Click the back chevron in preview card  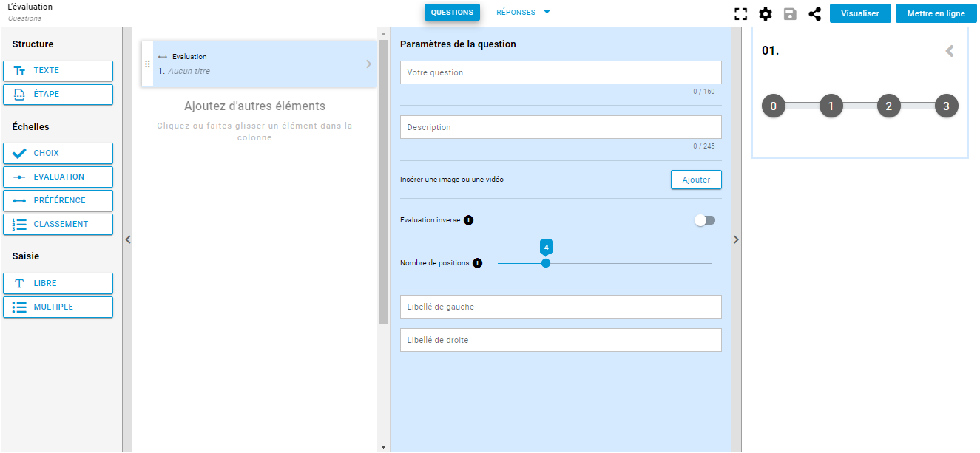point(950,51)
